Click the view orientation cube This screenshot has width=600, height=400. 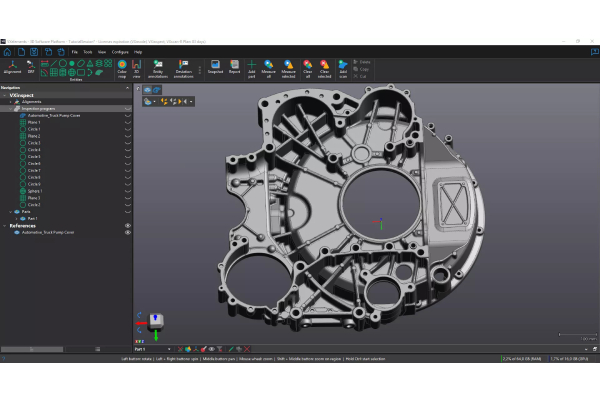tap(156, 321)
